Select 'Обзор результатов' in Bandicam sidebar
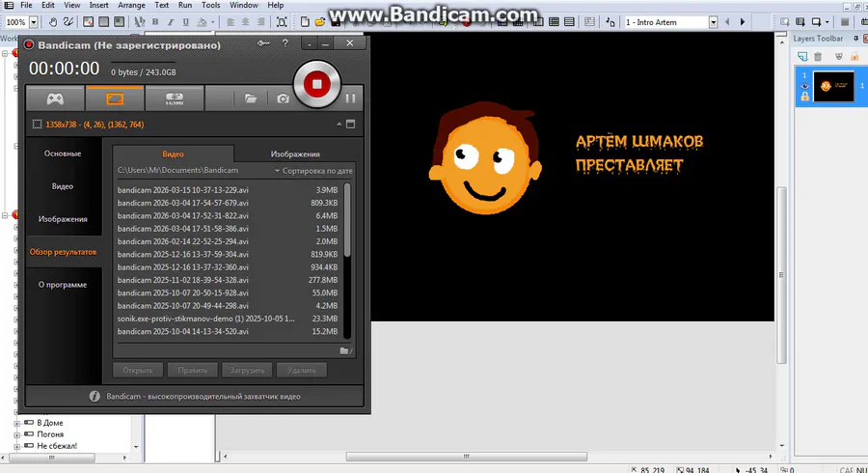This screenshot has width=868, height=473. click(x=63, y=251)
